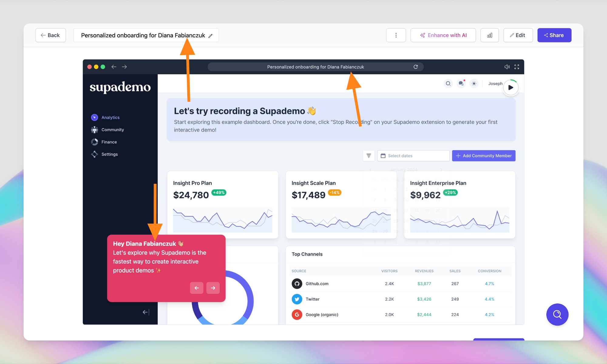
Task: Click the purple floating search button
Action: [557, 314]
